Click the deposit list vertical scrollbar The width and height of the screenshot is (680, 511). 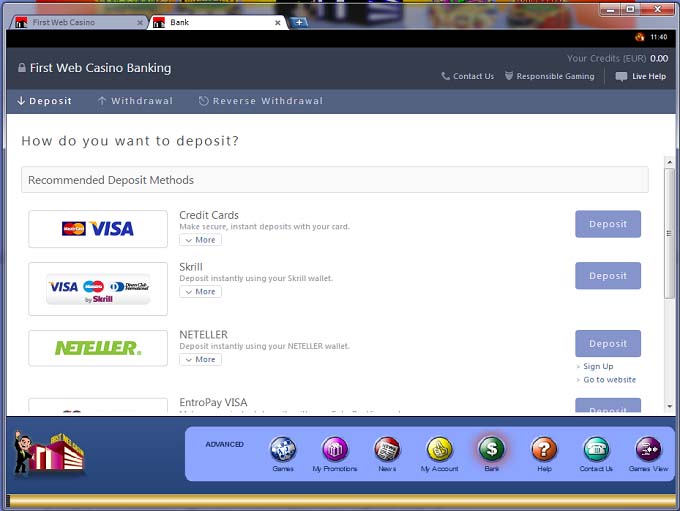click(x=669, y=230)
